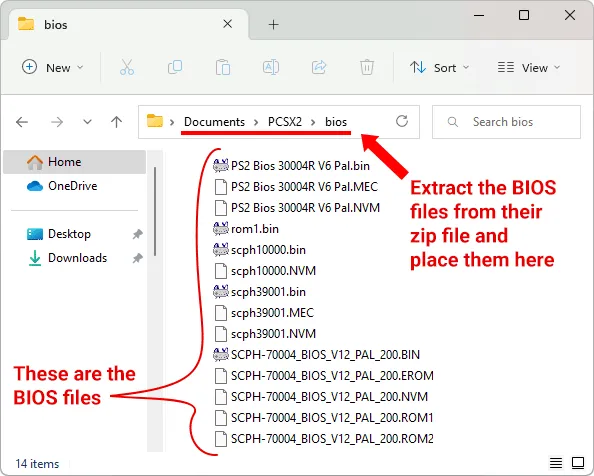
Task: Select scph10000.NVM file
Action: pos(265,271)
